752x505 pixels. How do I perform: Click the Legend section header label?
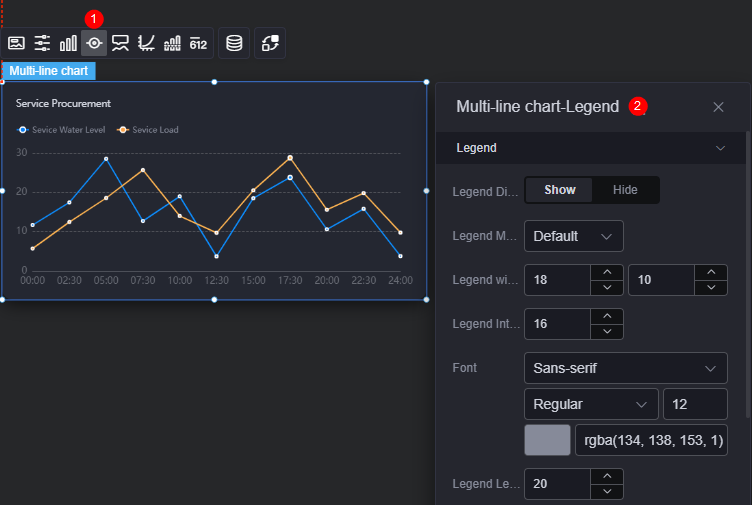(476, 148)
